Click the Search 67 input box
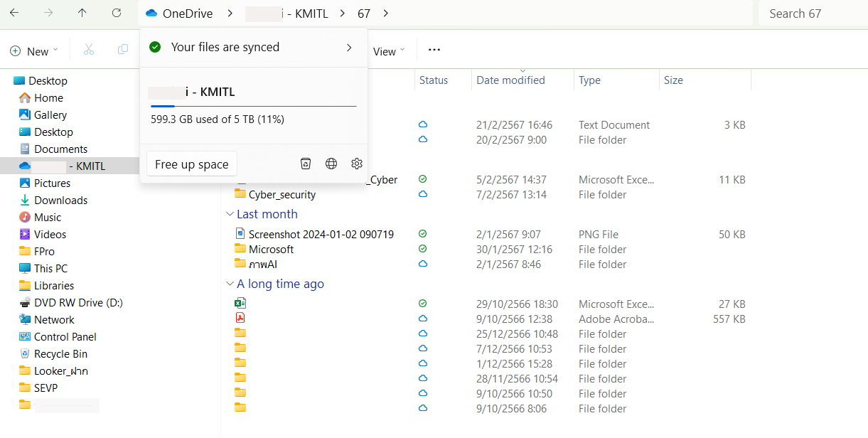 (813, 14)
